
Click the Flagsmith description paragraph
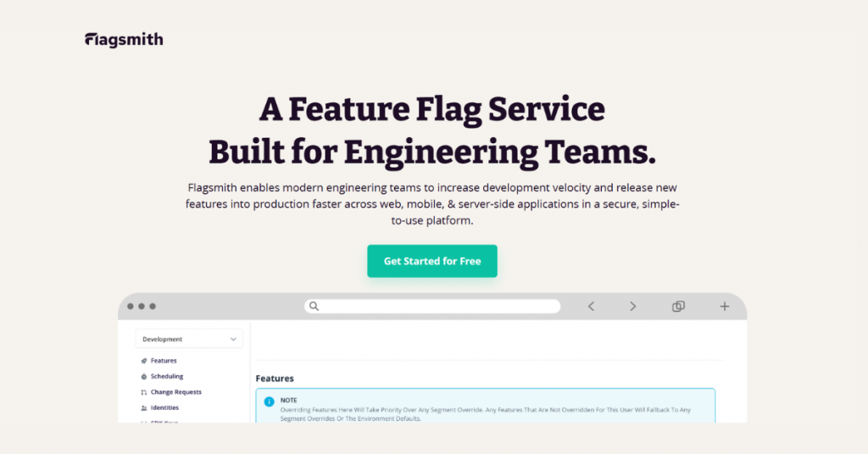(x=431, y=204)
